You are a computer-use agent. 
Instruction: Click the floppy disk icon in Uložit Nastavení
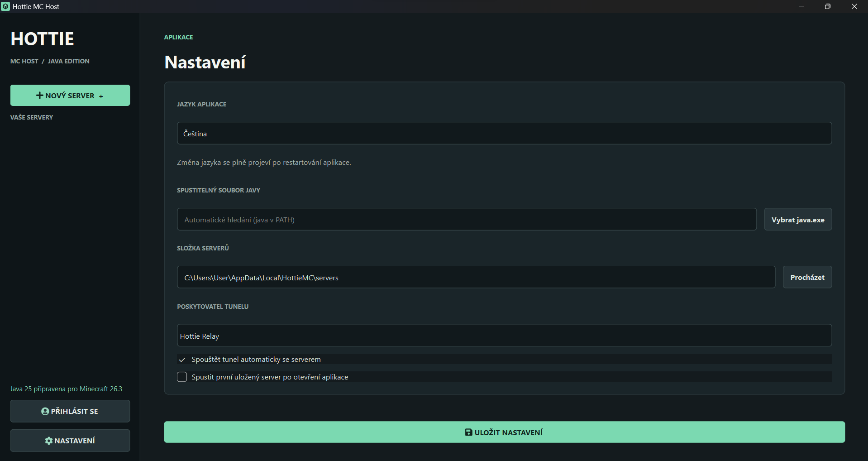(469, 432)
